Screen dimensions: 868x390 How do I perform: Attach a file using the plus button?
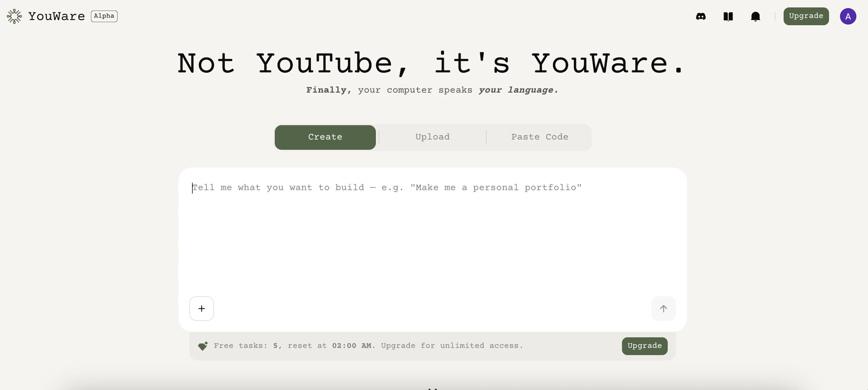[x=201, y=308]
